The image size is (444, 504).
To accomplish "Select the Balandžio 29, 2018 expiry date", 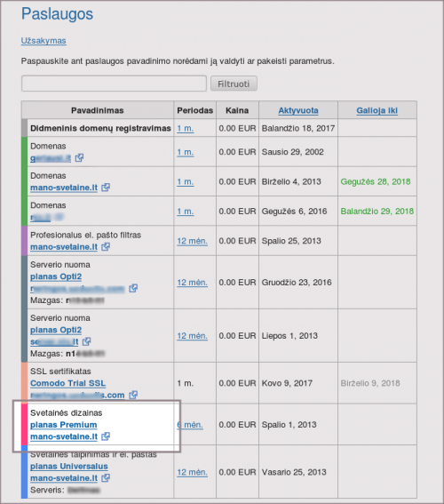I will pos(377,212).
